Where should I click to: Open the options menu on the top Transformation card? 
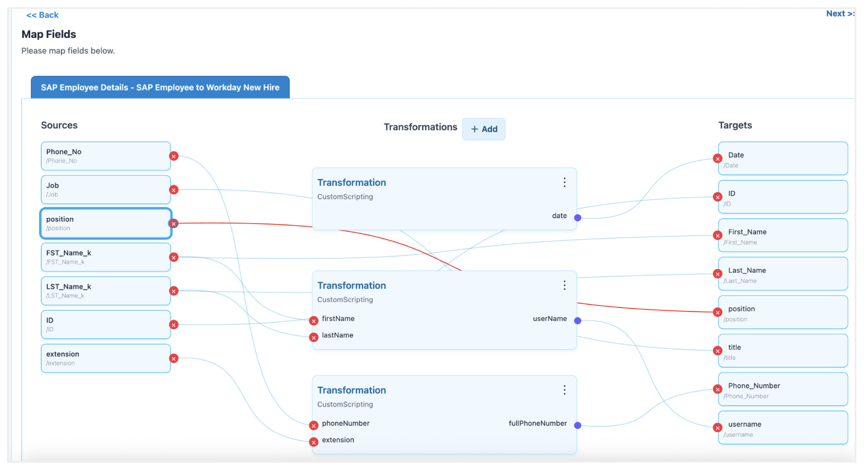coord(564,182)
